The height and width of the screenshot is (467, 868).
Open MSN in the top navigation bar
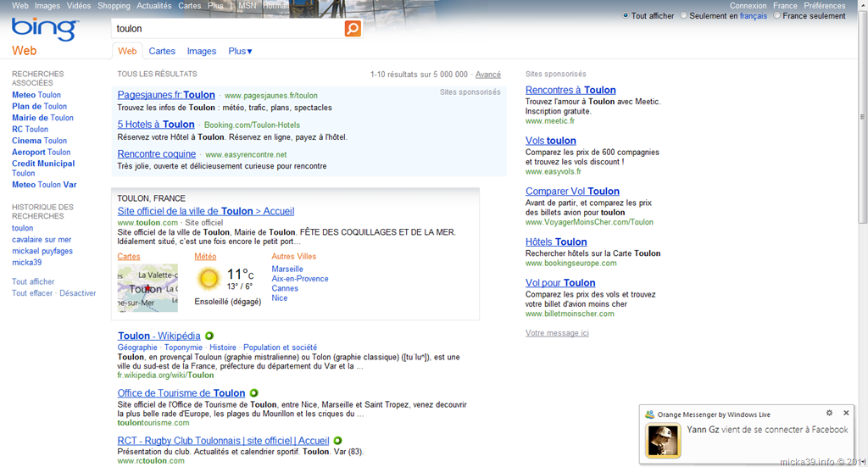tap(247, 6)
